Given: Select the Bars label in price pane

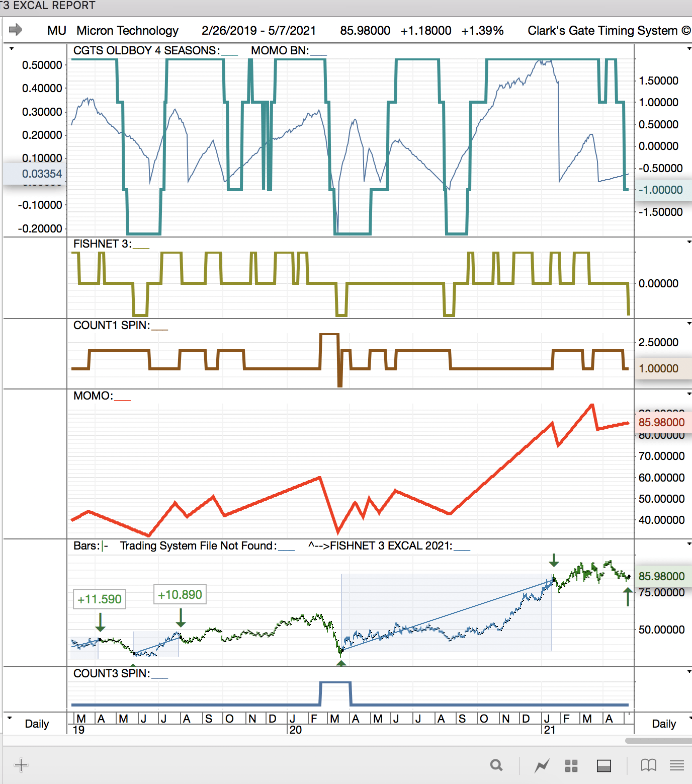Looking at the screenshot, I should pyautogui.click(x=86, y=545).
